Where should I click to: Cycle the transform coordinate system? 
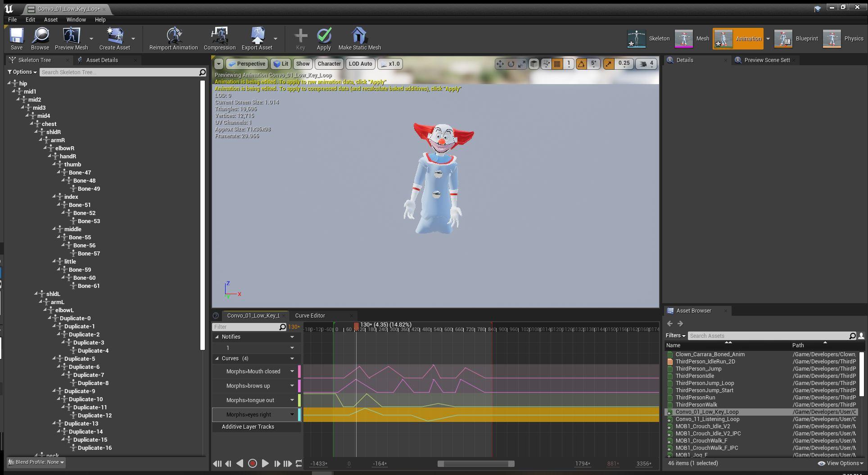533,64
